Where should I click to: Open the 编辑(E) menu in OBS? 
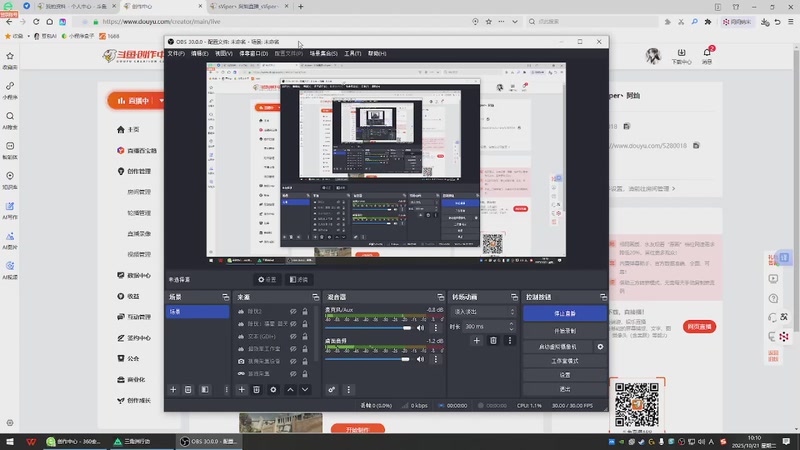pos(199,54)
